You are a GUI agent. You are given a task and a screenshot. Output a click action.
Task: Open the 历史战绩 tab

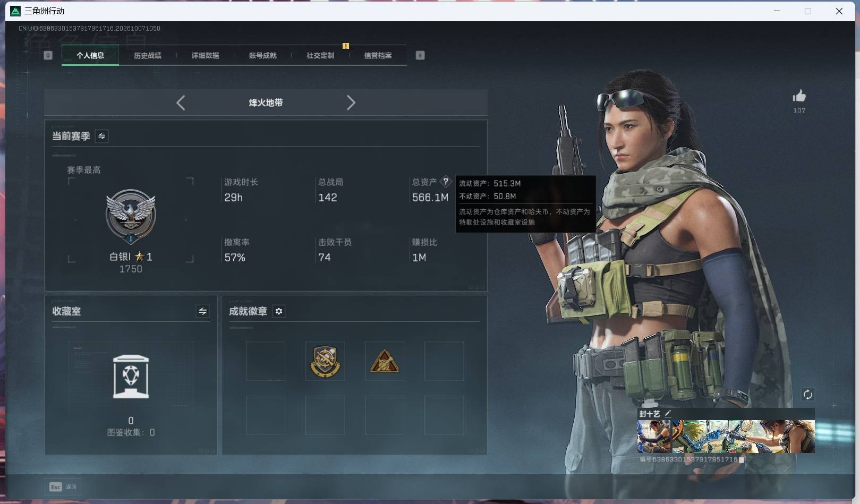point(148,55)
